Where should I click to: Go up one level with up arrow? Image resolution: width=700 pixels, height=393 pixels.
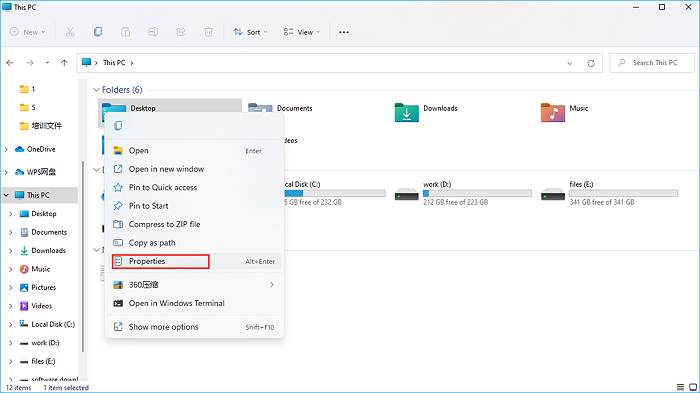tap(64, 63)
